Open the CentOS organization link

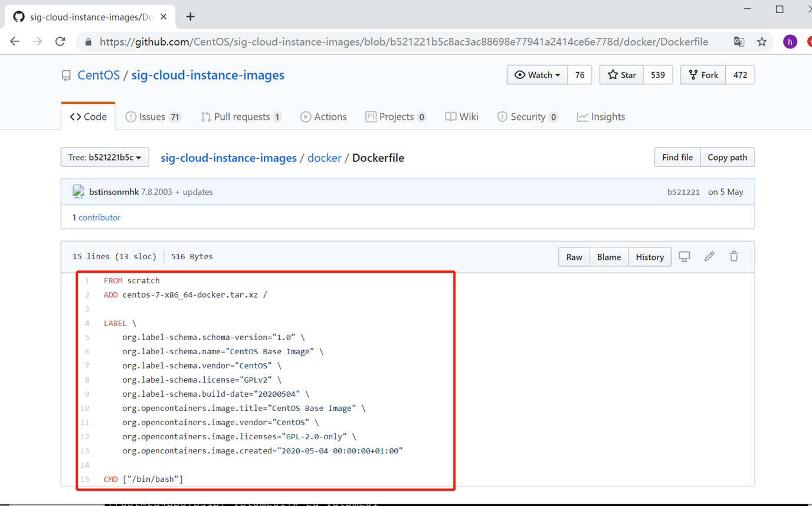click(99, 76)
